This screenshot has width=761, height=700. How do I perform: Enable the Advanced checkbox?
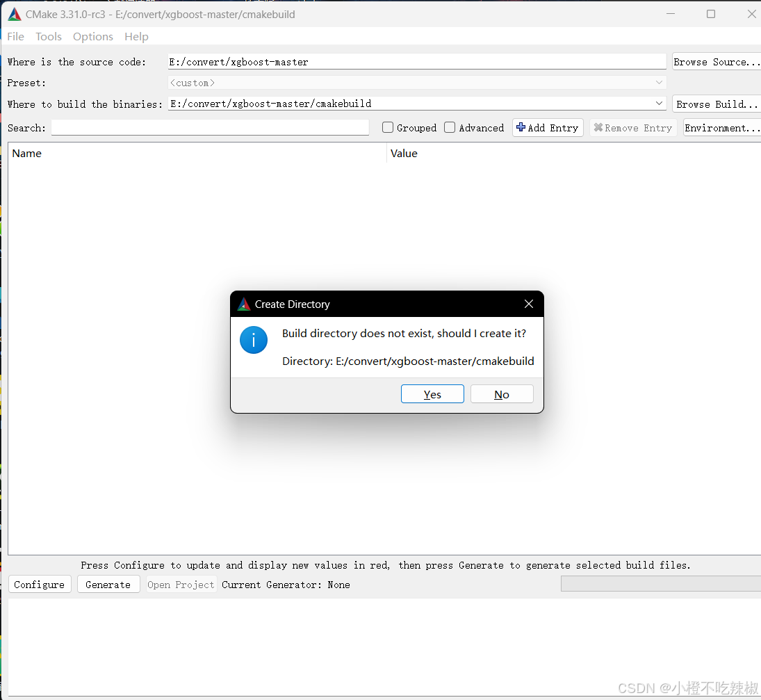click(x=450, y=128)
